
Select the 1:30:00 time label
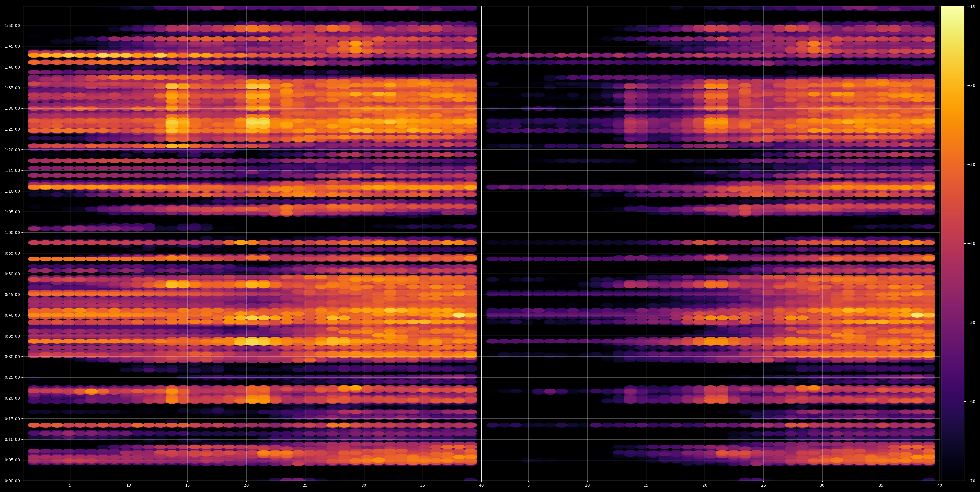(12, 109)
